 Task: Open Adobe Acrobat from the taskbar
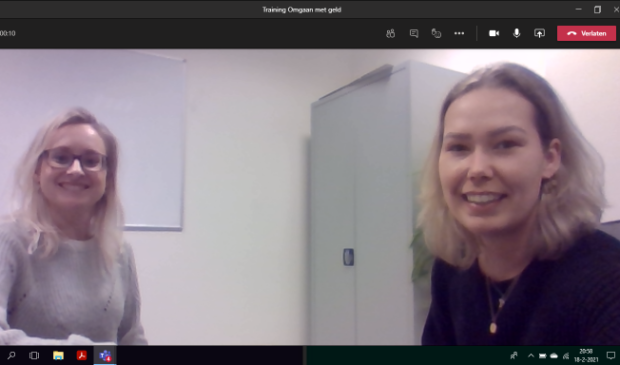tap(82, 356)
